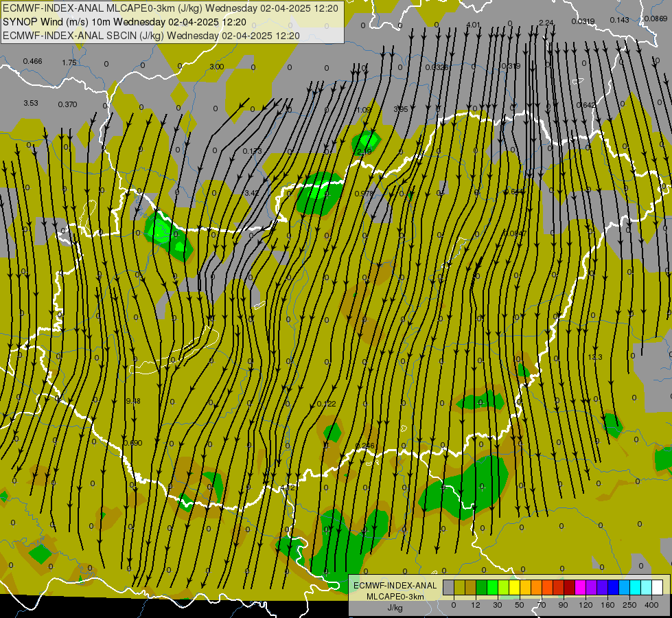Pick the lime yellow-green legend swatch
672x618 pixels.
coord(504,587)
